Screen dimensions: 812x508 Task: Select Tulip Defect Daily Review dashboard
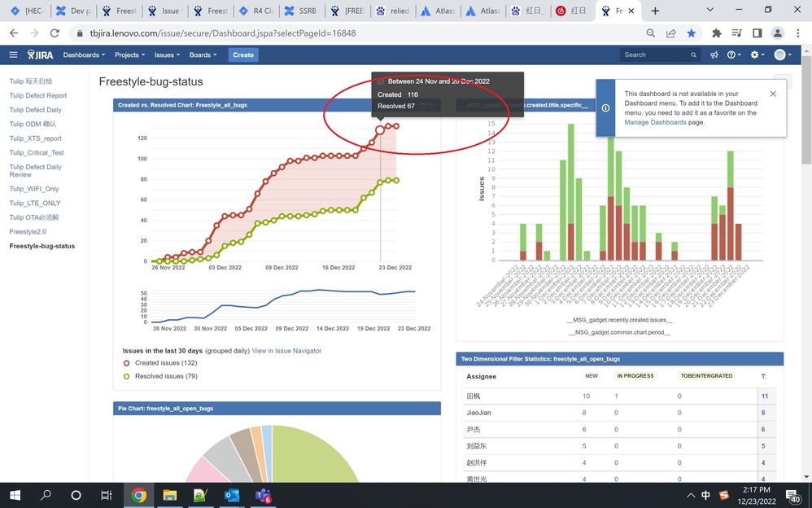(x=35, y=170)
